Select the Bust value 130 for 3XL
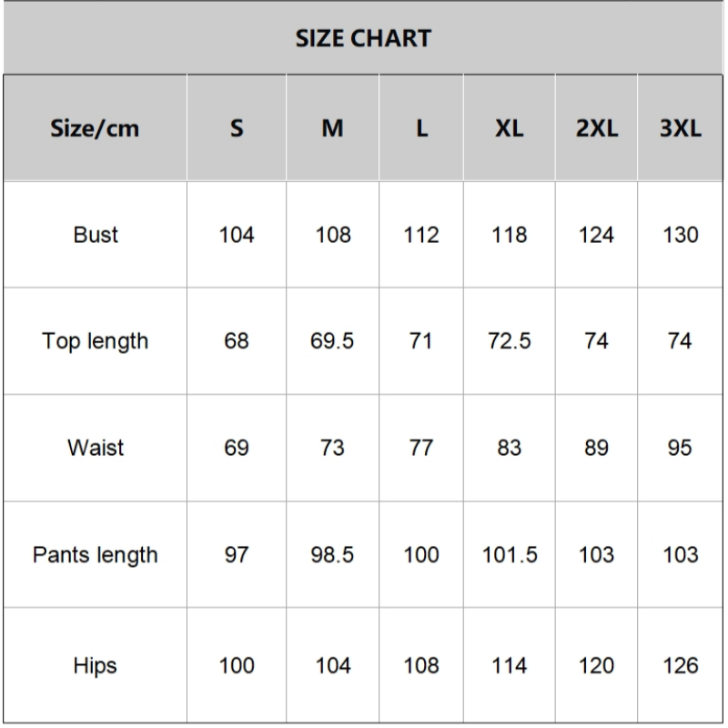The width and height of the screenshot is (728, 728). 681,235
